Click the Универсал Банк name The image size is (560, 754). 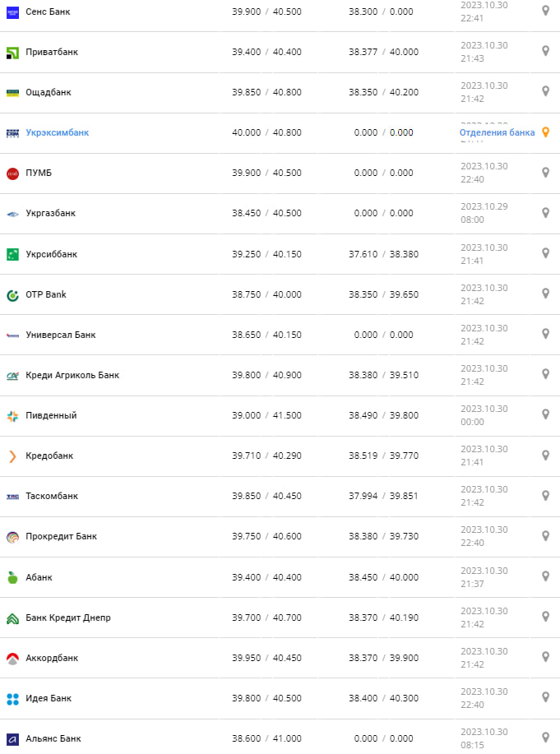coord(61,335)
